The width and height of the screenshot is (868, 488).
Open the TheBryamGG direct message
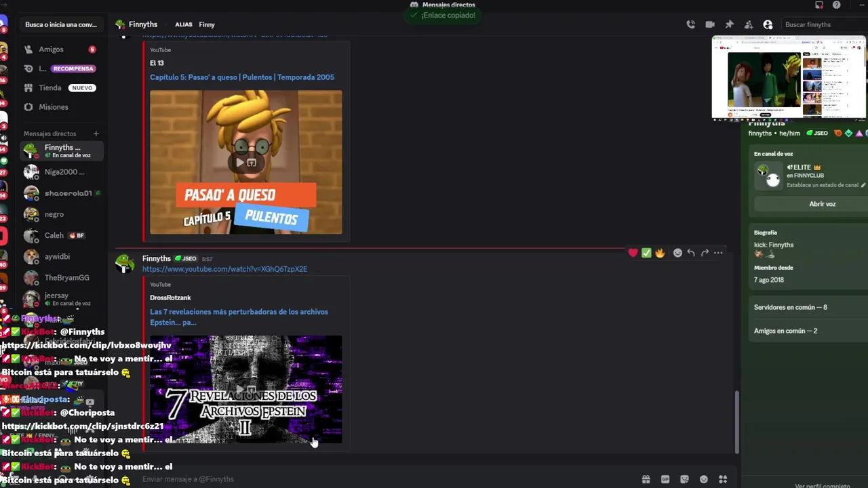(61, 278)
